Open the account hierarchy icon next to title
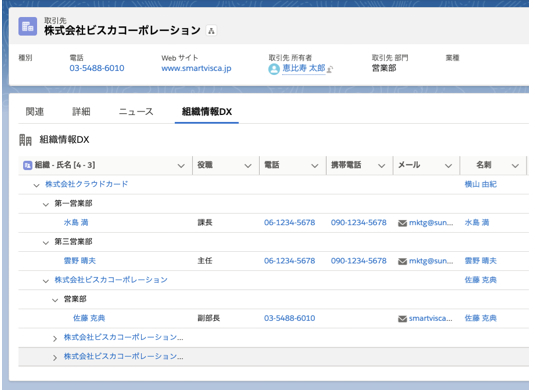This screenshot has width=535, height=390. tap(211, 31)
